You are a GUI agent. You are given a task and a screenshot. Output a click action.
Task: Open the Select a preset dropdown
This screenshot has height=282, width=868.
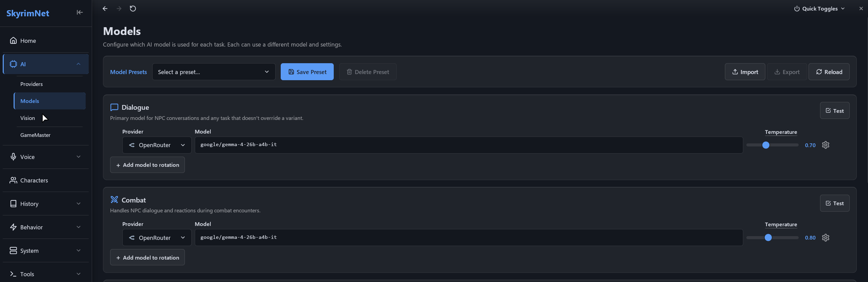[x=214, y=72]
